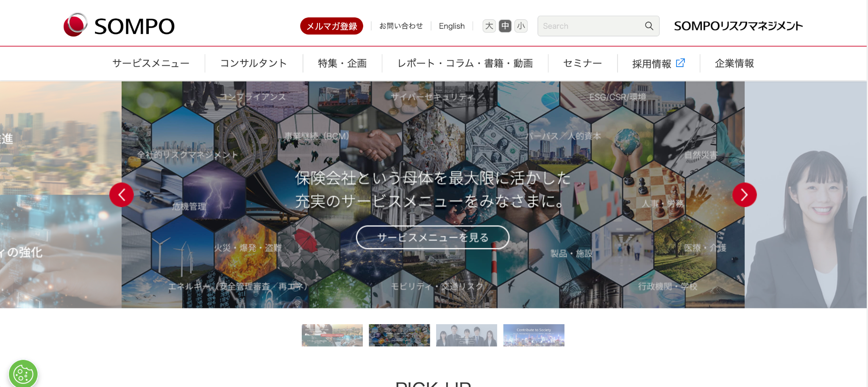868x387 pixels.
Task: Open the サービスメニュー navigation menu
Action: (x=151, y=63)
